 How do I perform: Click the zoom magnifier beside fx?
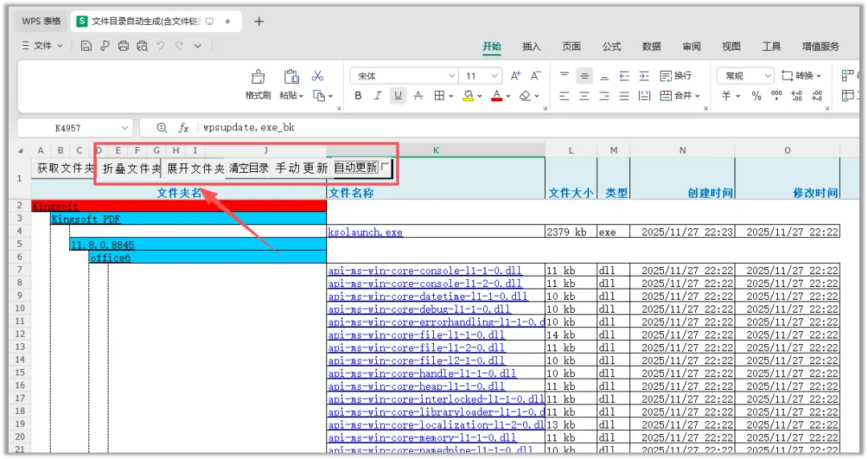pyautogui.click(x=162, y=128)
